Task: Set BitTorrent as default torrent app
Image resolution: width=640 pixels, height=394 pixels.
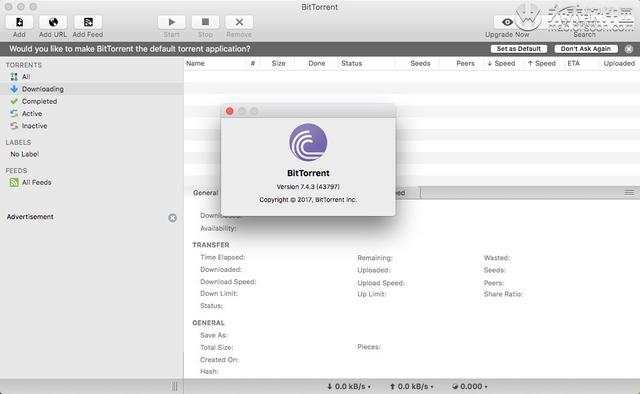Action: 519,49
